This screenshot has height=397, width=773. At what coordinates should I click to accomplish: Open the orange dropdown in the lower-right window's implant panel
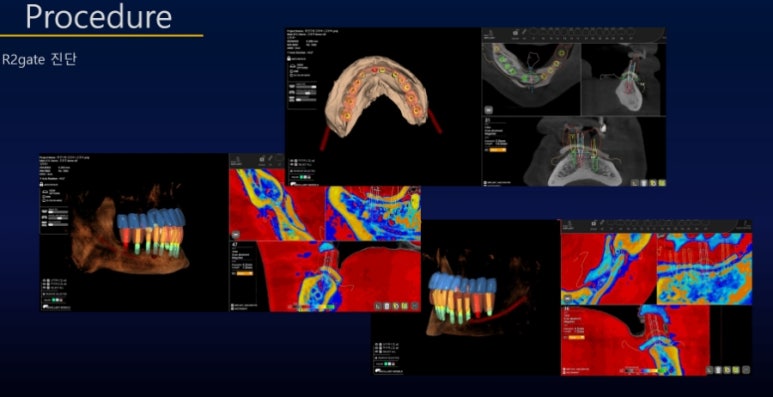coord(577,337)
